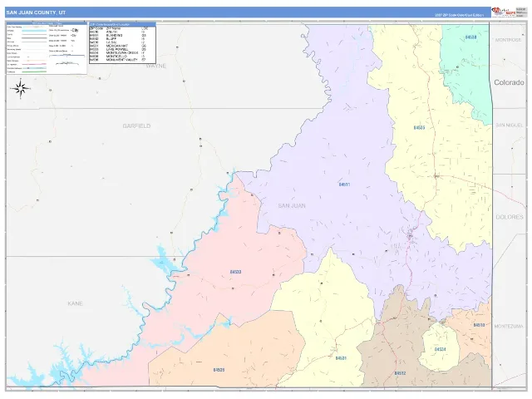Click ZIP label 84510 in southeast orange region
532x399 pixels.
click(479, 325)
